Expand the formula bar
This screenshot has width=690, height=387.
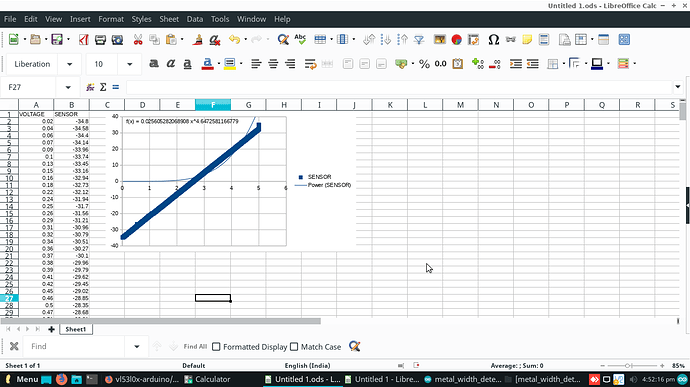pos(678,87)
